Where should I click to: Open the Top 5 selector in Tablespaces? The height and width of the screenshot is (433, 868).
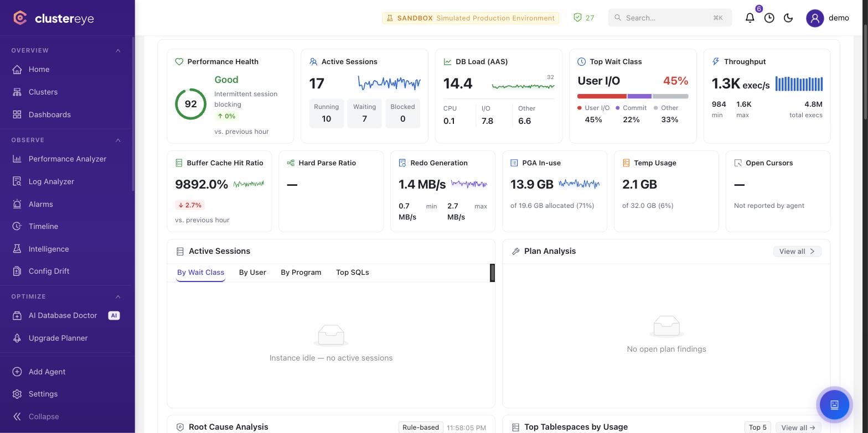click(757, 427)
